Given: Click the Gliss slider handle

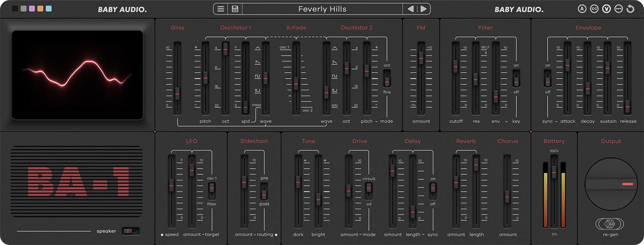Looking at the screenshot, I should (x=177, y=93).
